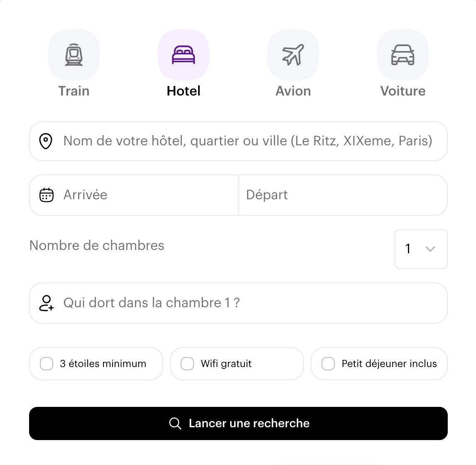The width and height of the screenshot is (476, 465).
Task: Select the Train icon
Action: (74, 55)
